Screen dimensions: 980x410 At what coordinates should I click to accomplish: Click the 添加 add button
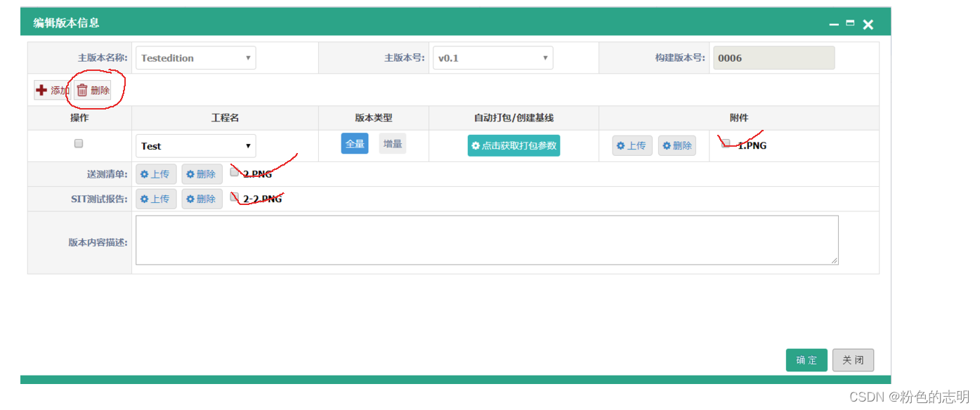[x=53, y=91]
